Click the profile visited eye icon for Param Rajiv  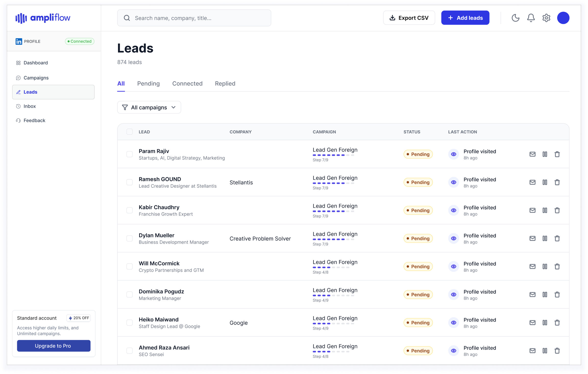point(454,154)
